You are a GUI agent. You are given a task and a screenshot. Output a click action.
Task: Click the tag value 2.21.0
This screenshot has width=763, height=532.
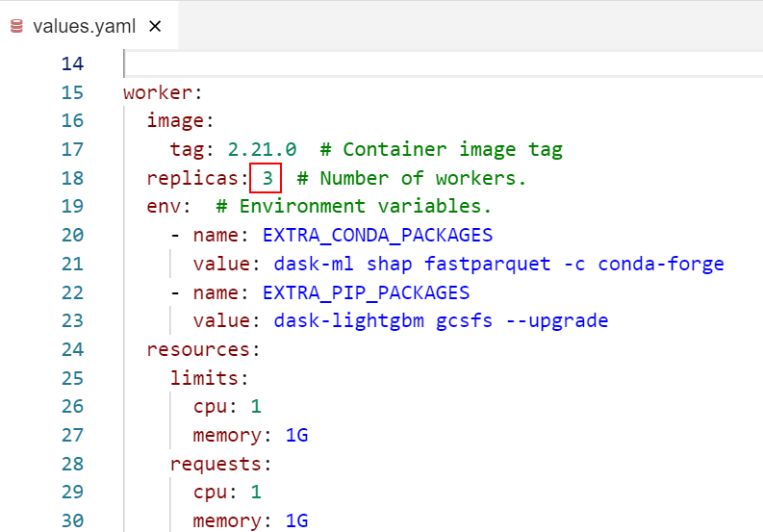coord(262,149)
